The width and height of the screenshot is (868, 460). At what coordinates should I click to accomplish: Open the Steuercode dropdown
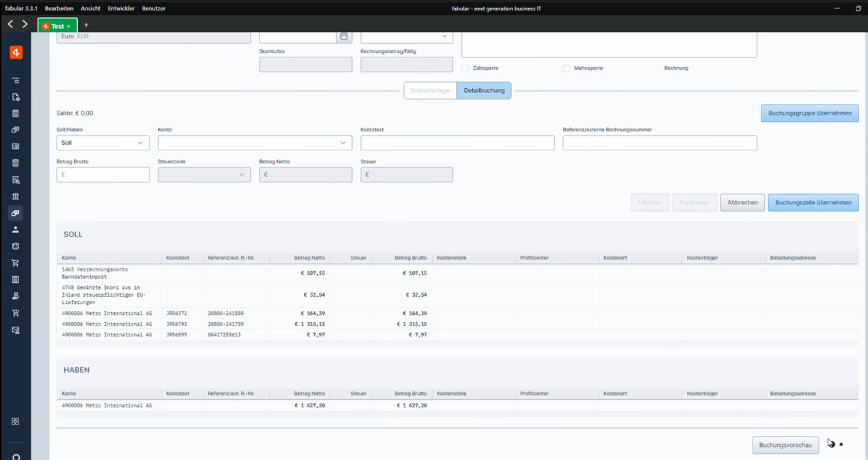(204, 174)
